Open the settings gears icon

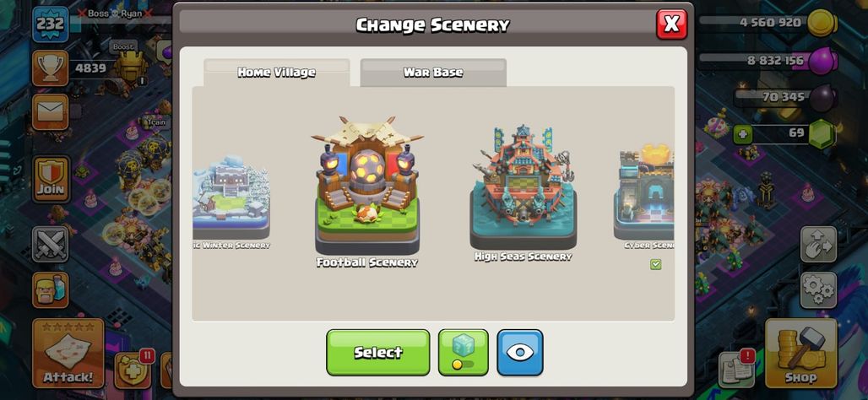click(x=818, y=290)
